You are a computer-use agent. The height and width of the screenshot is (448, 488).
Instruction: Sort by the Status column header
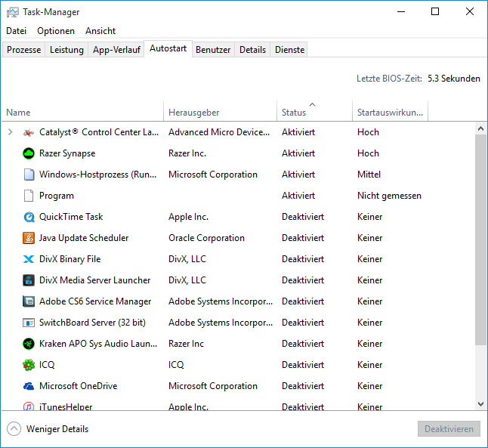coord(314,112)
